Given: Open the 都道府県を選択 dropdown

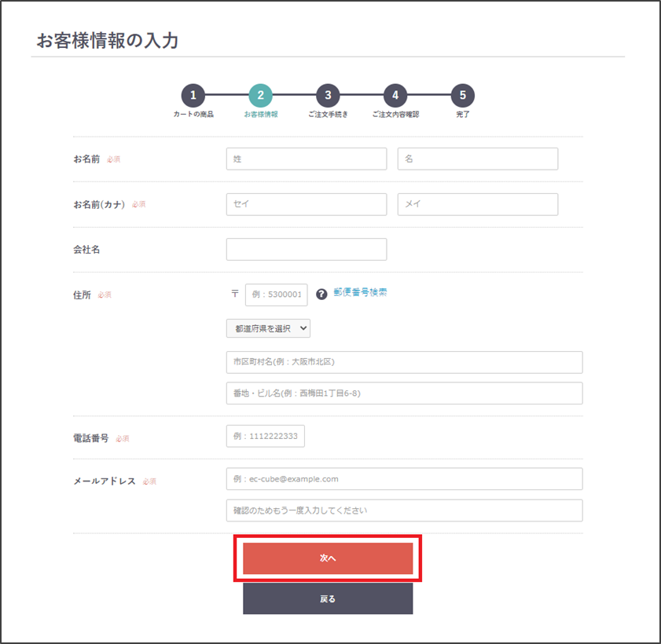Looking at the screenshot, I should (x=268, y=328).
